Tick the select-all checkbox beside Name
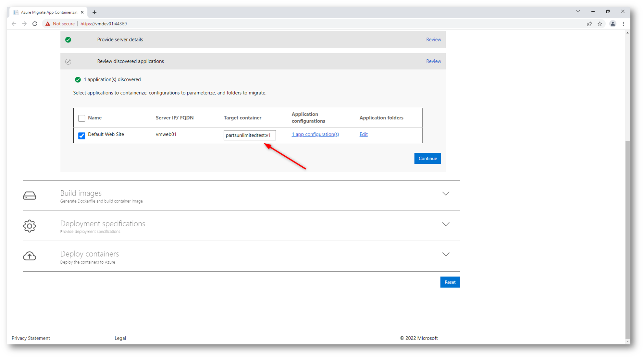This screenshot has width=644, height=358. pos(81,118)
